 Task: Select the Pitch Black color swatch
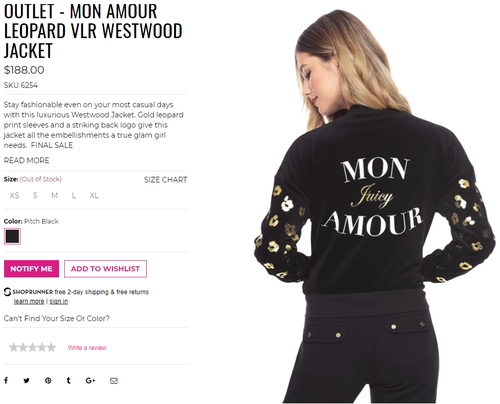click(x=12, y=236)
